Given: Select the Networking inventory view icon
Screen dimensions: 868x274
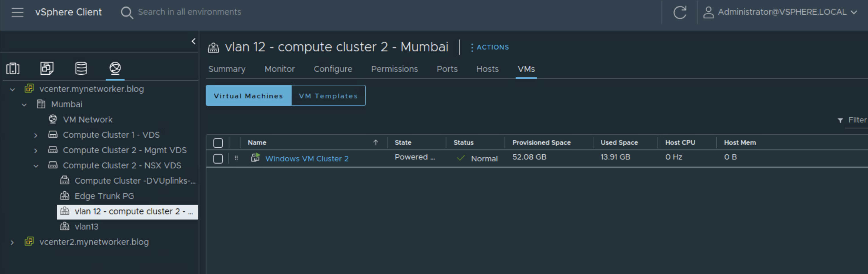Looking at the screenshot, I should [x=115, y=68].
